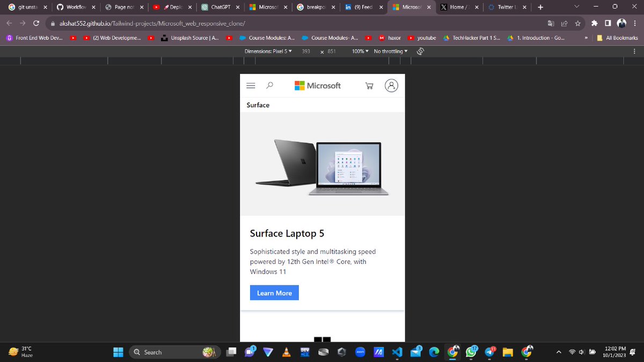The image size is (644, 362).
Task: Open VLC media player from taskbar
Action: click(x=287, y=352)
